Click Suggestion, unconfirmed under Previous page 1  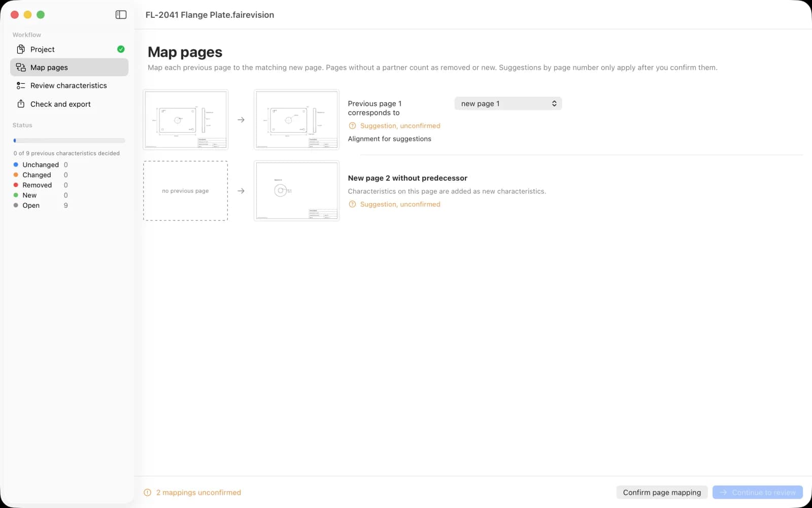point(400,126)
